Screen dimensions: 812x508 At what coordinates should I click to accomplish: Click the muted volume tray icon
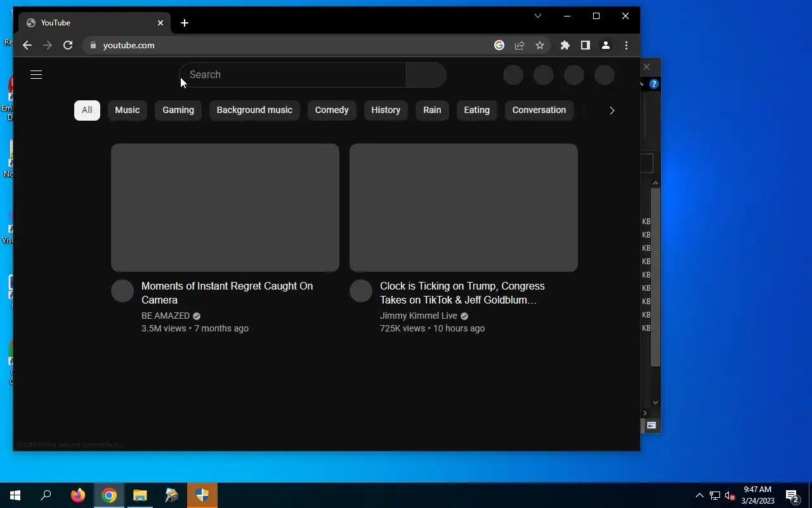click(x=730, y=495)
